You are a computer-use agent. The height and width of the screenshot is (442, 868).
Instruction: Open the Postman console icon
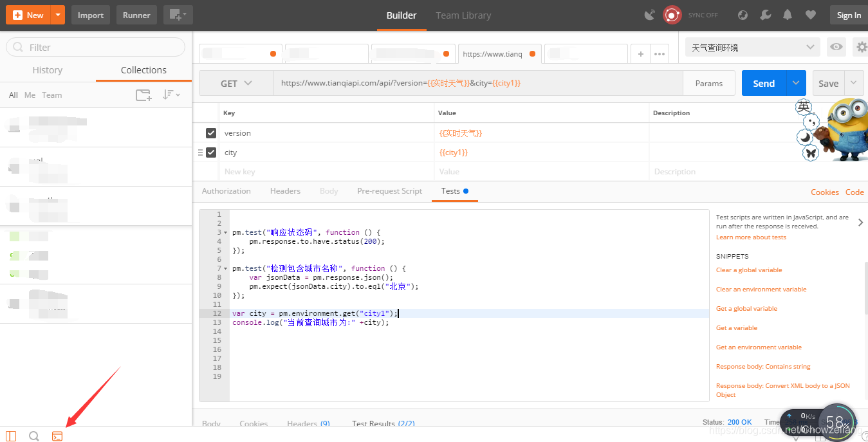click(57, 436)
